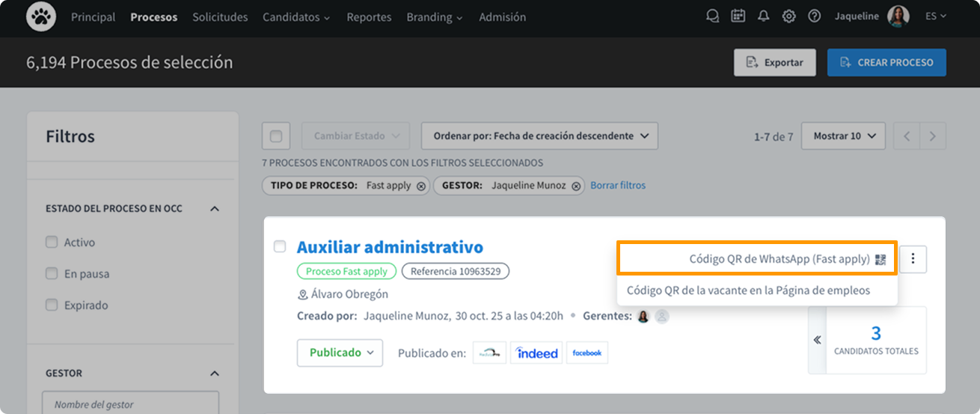
Task: Click the Indeed publication logo
Action: click(x=537, y=353)
